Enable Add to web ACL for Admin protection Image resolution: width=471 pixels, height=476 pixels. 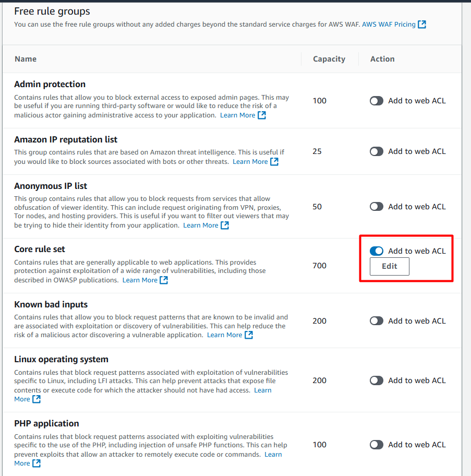click(376, 100)
